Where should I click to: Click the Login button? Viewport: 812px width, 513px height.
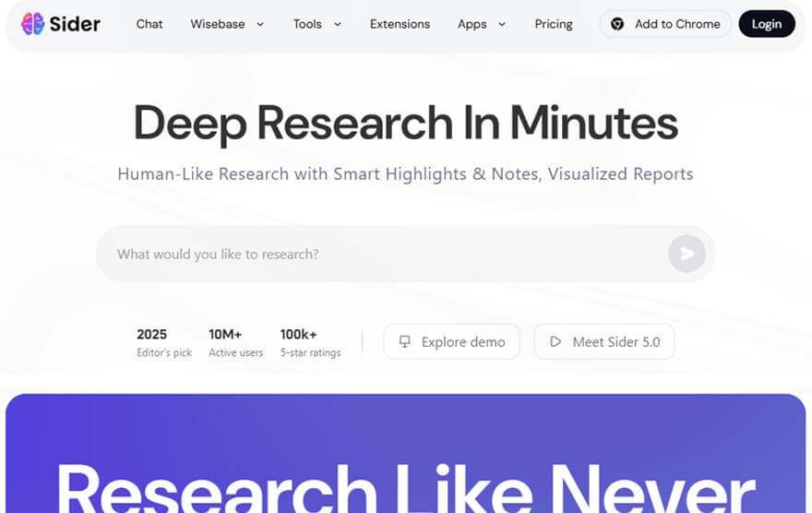[767, 24]
